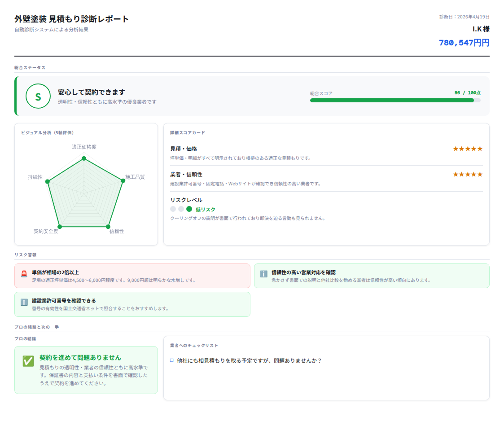Tick the 他社にも相見積もり checklist checkbox
Screen dimensions: 504x421
(171, 360)
